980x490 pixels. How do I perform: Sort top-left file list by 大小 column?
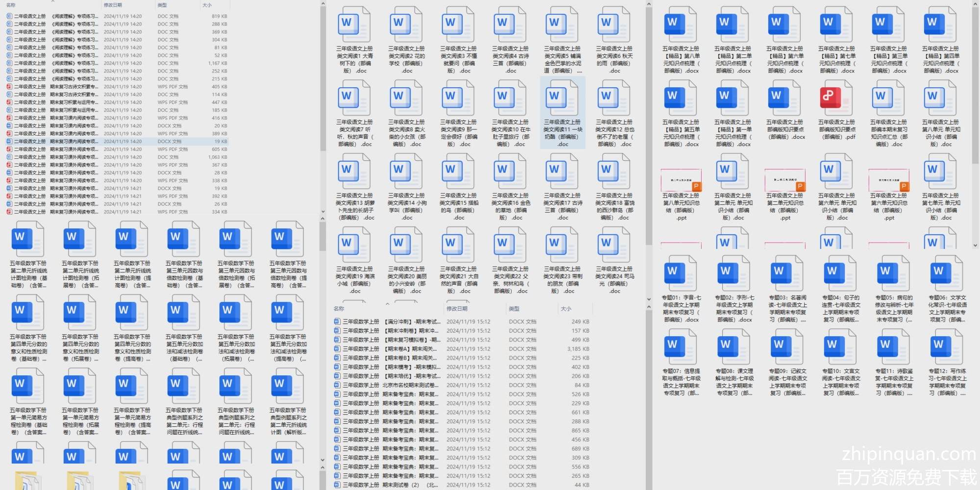click(207, 5)
